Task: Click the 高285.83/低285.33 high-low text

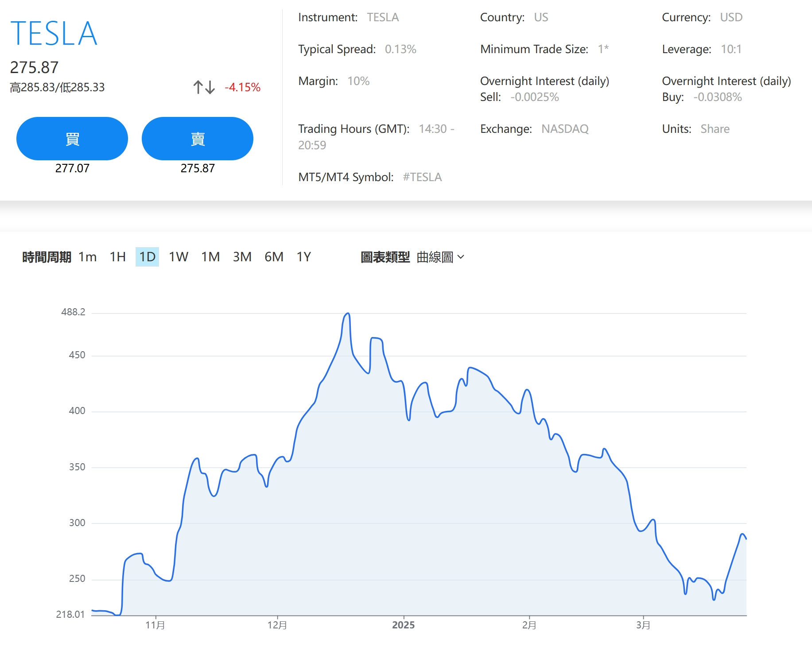Action: pyautogui.click(x=57, y=87)
